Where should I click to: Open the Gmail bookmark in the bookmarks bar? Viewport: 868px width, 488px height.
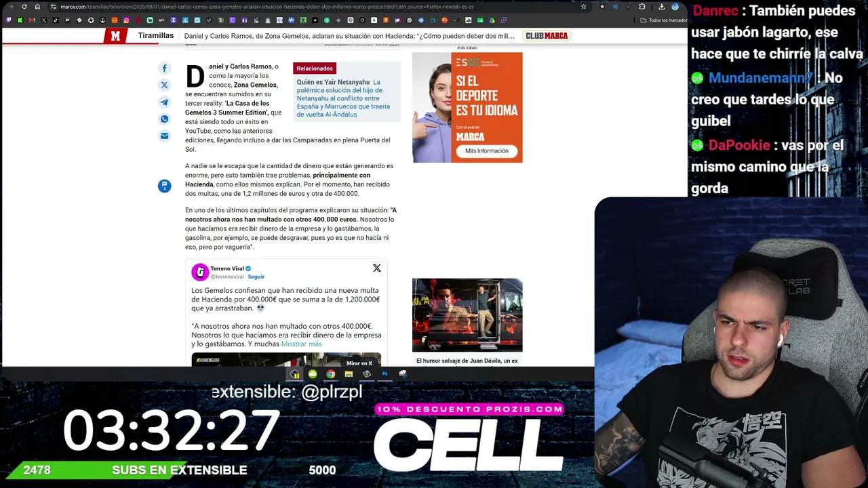[x=32, y=20]
